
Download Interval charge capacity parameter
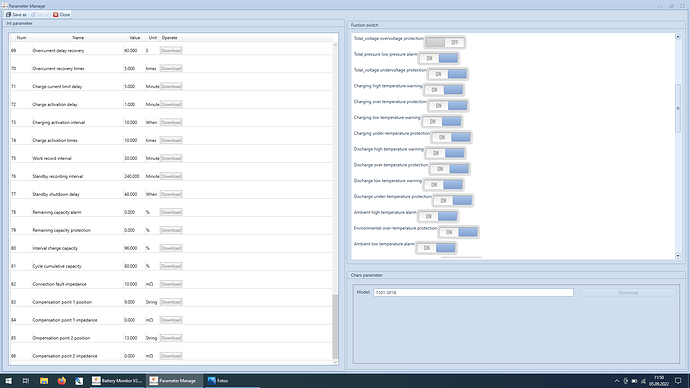(171, 248)
